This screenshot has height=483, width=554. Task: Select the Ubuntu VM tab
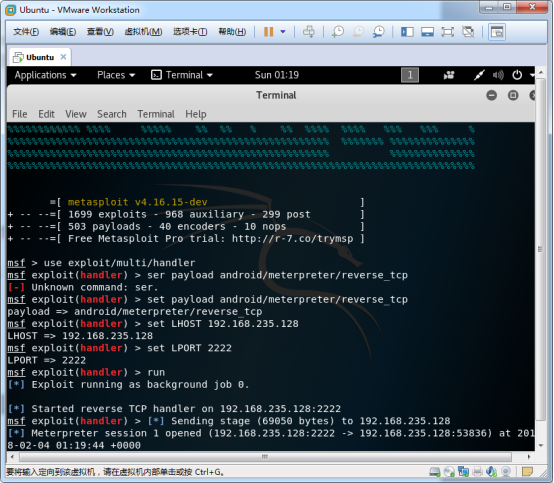point(40,57)
